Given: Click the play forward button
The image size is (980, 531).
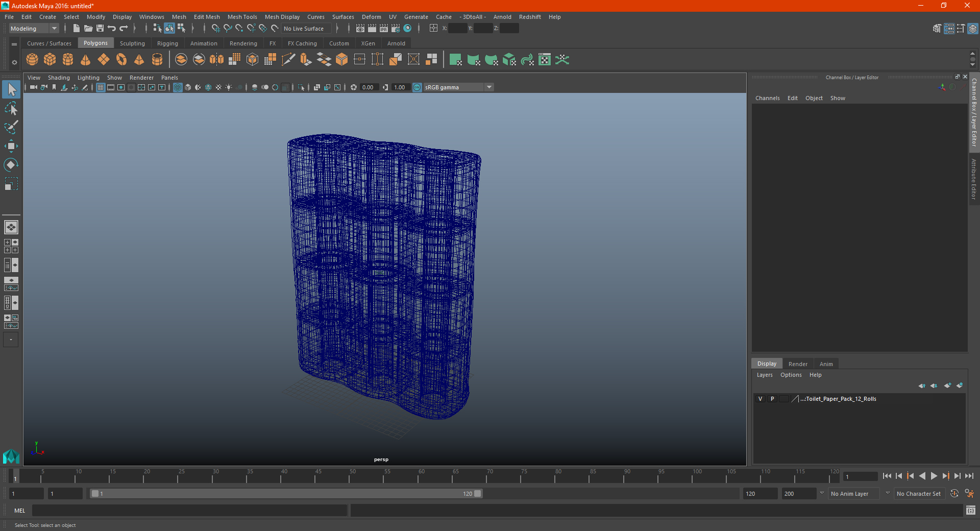Looking at the screenshot, I should (934, 476).
